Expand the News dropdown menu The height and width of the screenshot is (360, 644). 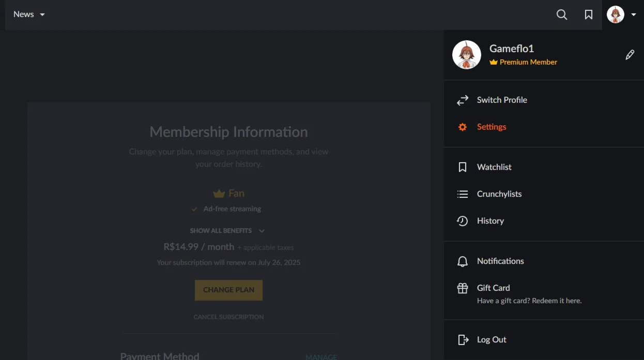(29, 14)
